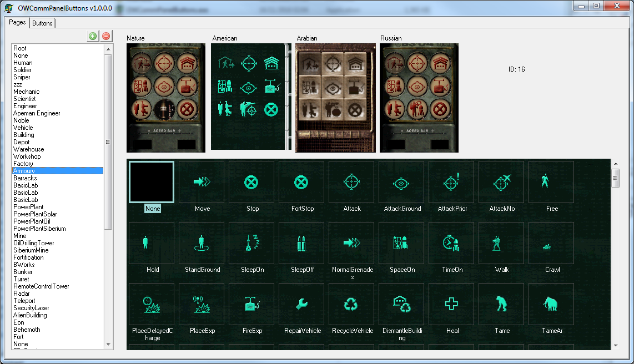This screenshot has width=634, height=364.
Task: Select Factory in the pages list
Action: [58, 164]
